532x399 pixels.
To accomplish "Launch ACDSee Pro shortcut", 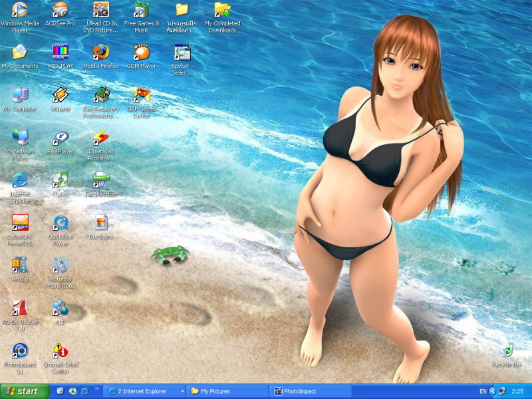I will (x=61, y=10).
